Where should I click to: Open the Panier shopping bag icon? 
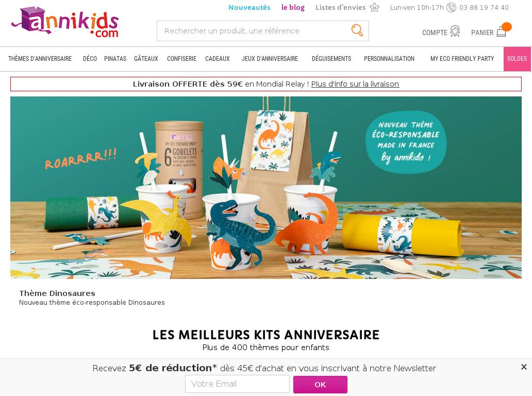(502, 32)
